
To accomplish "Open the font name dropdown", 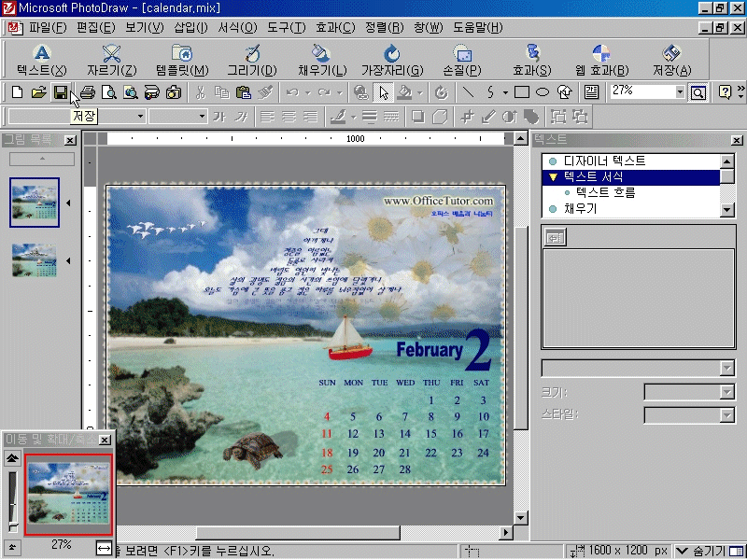I will click(x=140, y=116).
